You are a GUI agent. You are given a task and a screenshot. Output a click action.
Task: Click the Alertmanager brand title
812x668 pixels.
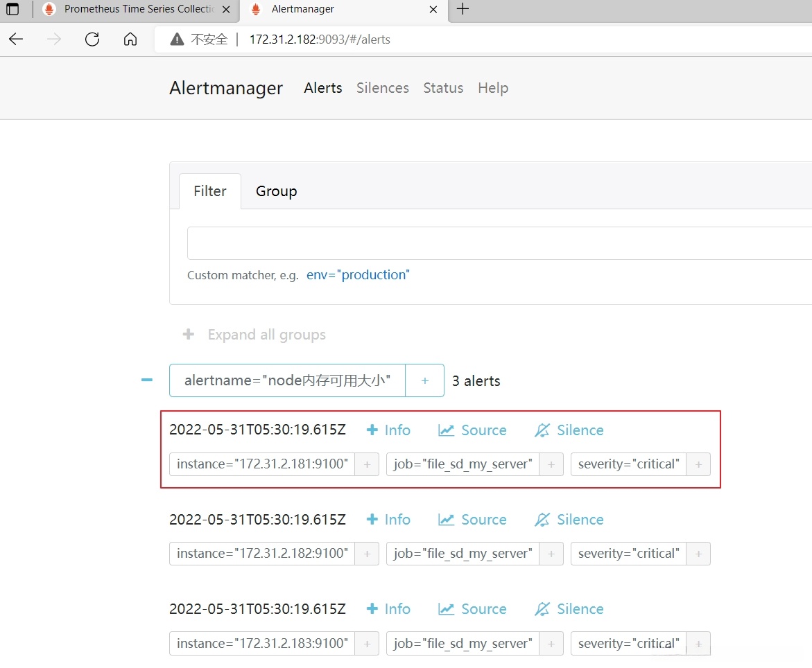pyautogui.click(x=226, y=88)
